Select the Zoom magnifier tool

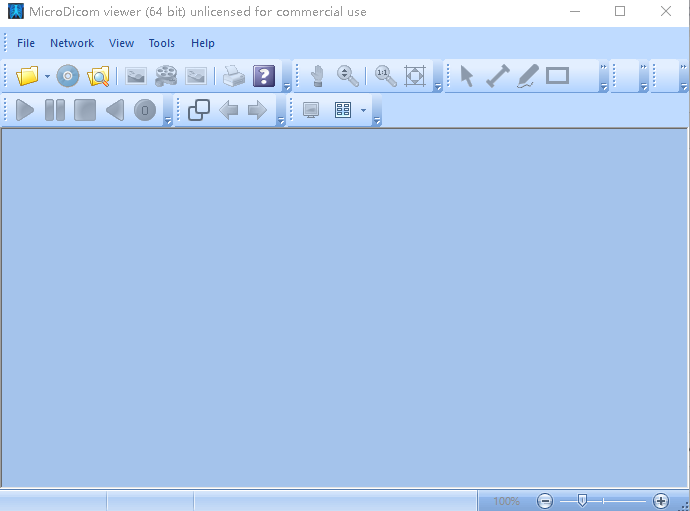(347, 76)
